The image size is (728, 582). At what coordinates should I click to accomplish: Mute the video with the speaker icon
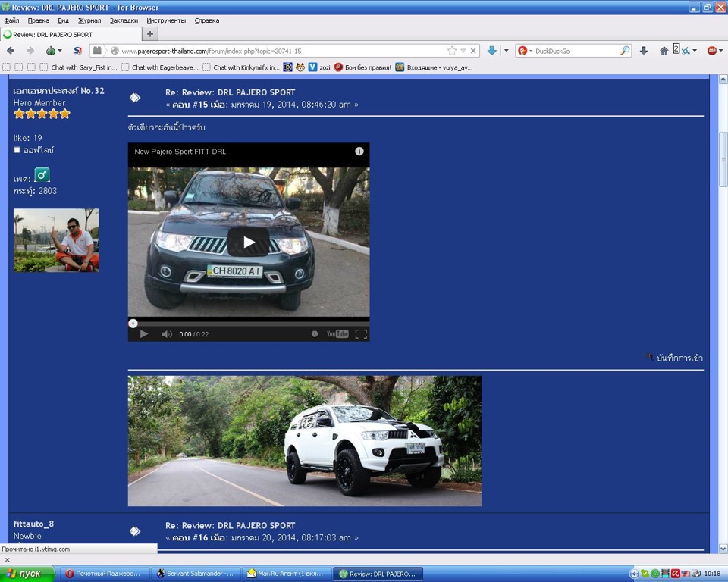(x=166, y=334)
